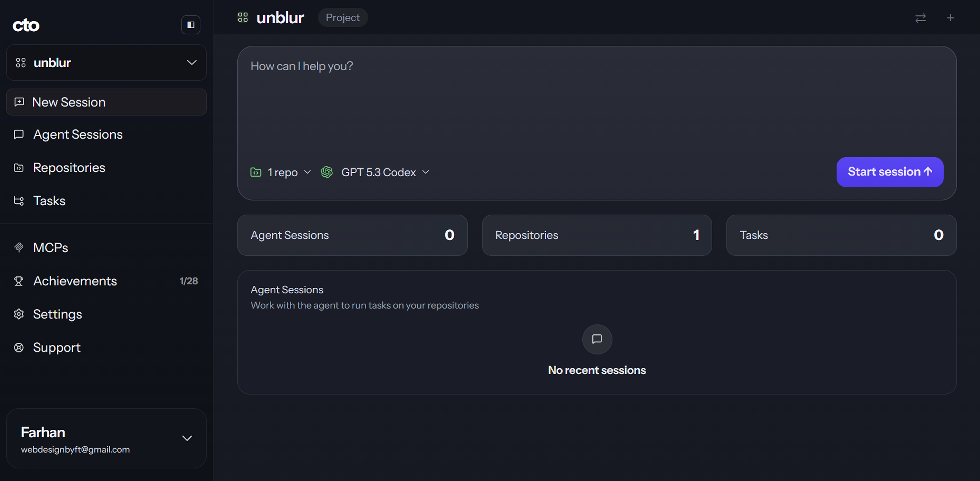
Task: Click the Agent Sessions section heading
Action: [x=287, y=290]
